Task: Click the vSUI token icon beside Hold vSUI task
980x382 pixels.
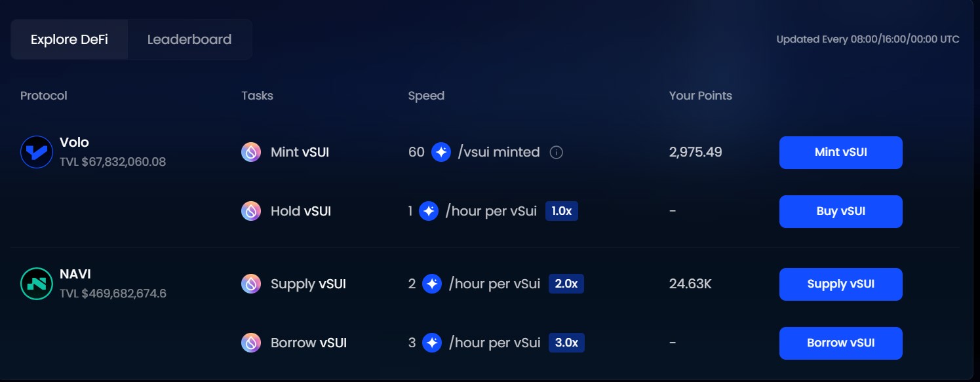Action: click(251, 211)
